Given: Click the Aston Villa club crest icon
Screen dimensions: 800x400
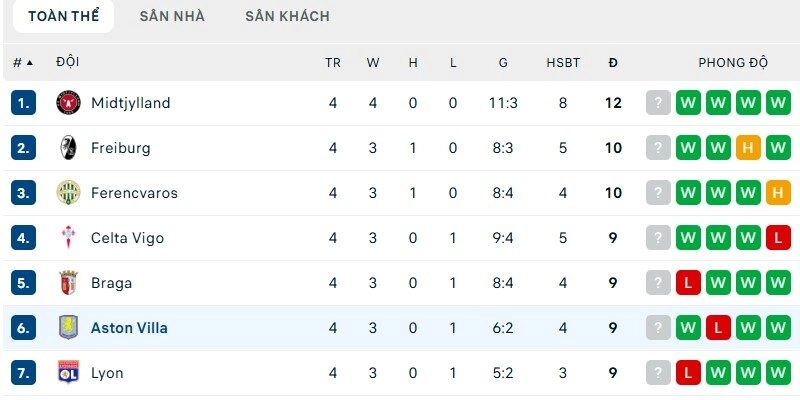Looking at the screenshot, I should (x=67, y=328).
